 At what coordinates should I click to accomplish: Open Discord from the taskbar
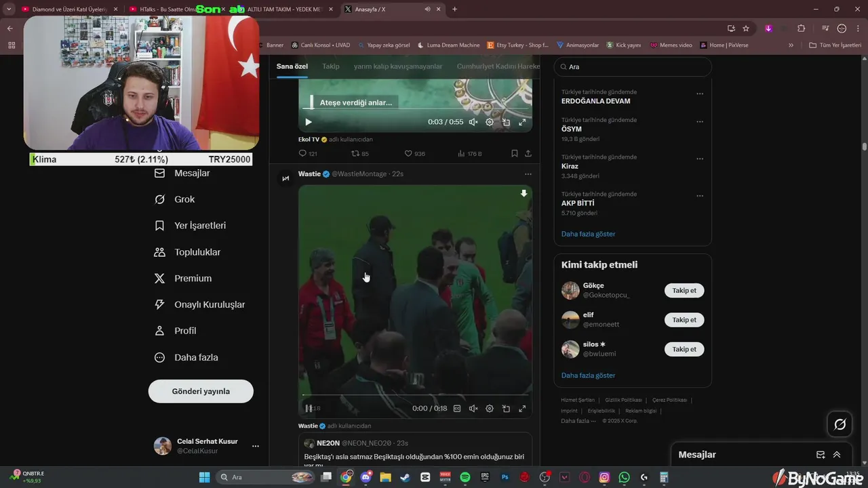pos(366,477)
